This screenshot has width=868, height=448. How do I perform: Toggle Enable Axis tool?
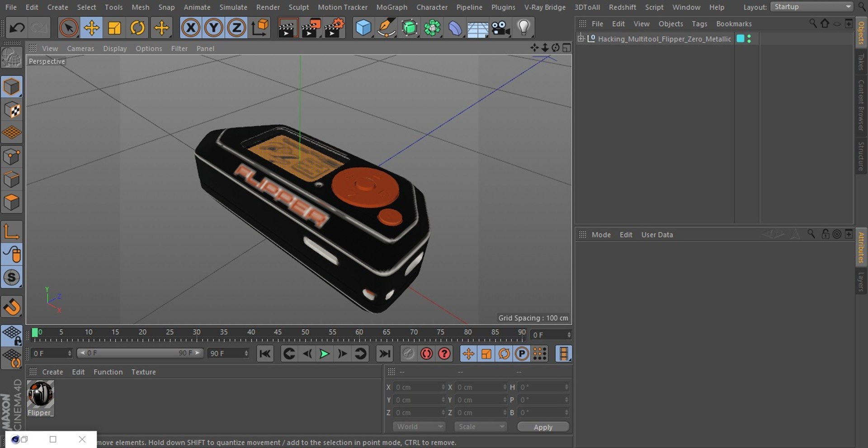coord(11,231)
